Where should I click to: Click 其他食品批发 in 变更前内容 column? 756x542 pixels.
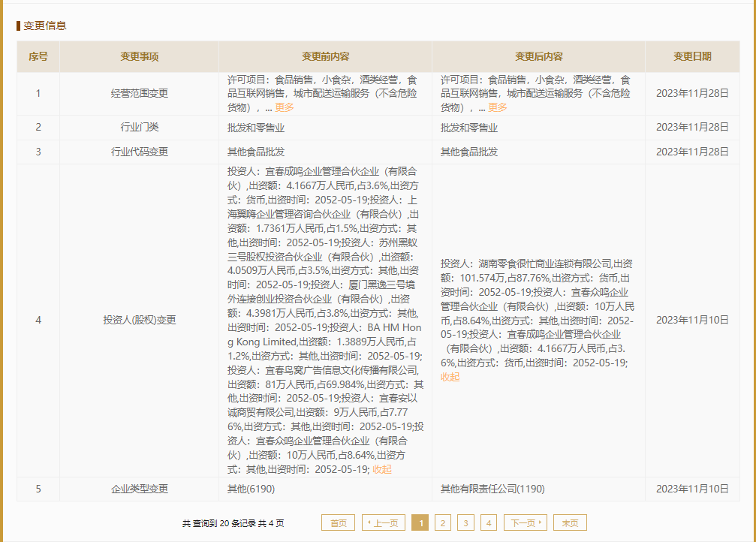click(256, 152)
